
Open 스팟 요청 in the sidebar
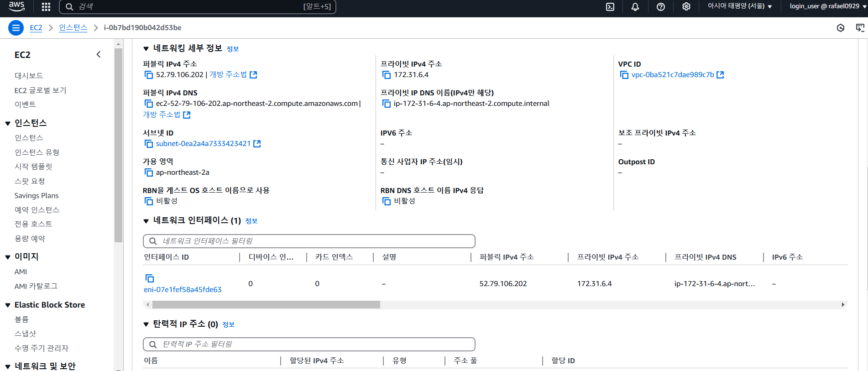30,181
